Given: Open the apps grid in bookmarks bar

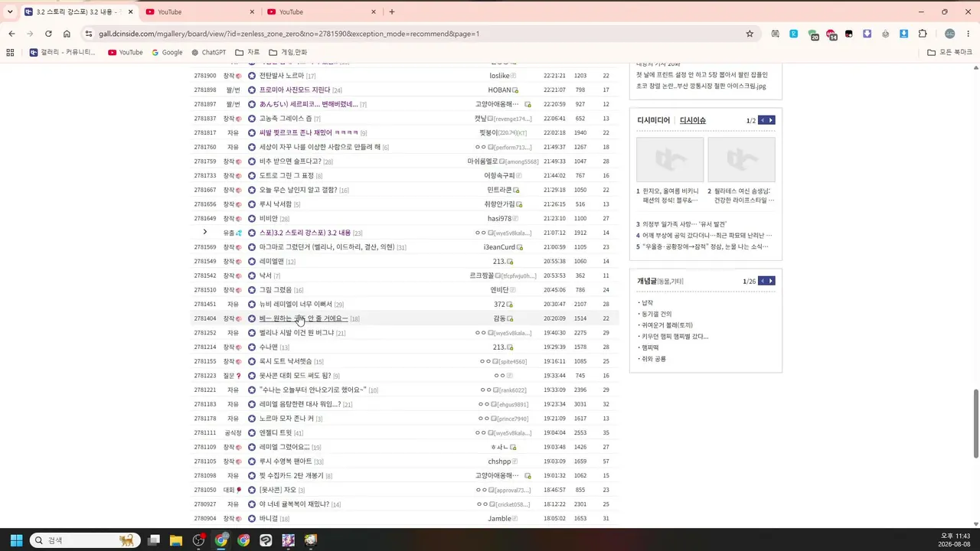Looking at the screenshot, I should [10, 52].
